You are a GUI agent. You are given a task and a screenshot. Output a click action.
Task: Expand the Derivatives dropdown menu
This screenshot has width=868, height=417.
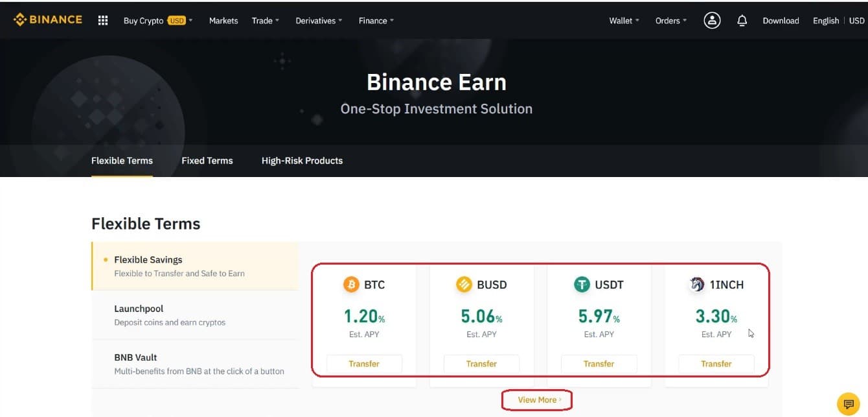click(x=319, y=21)
